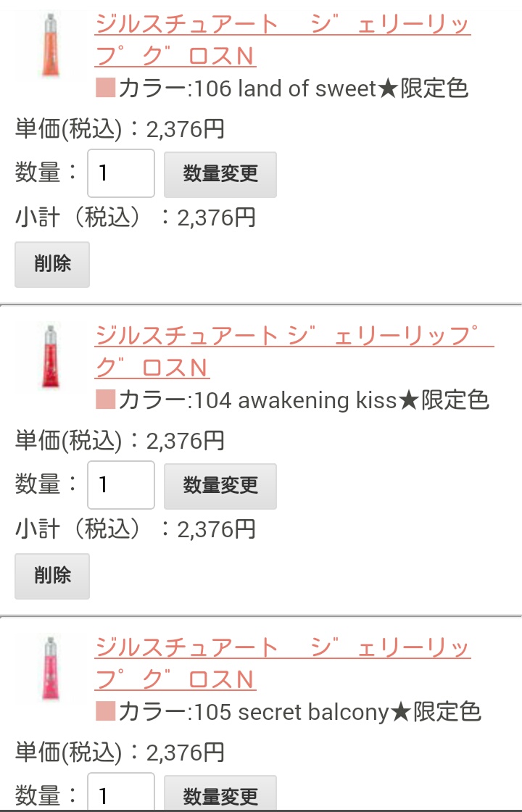
Task: Click quantity field for secret balcony item
Action: [x=120, y=792]
